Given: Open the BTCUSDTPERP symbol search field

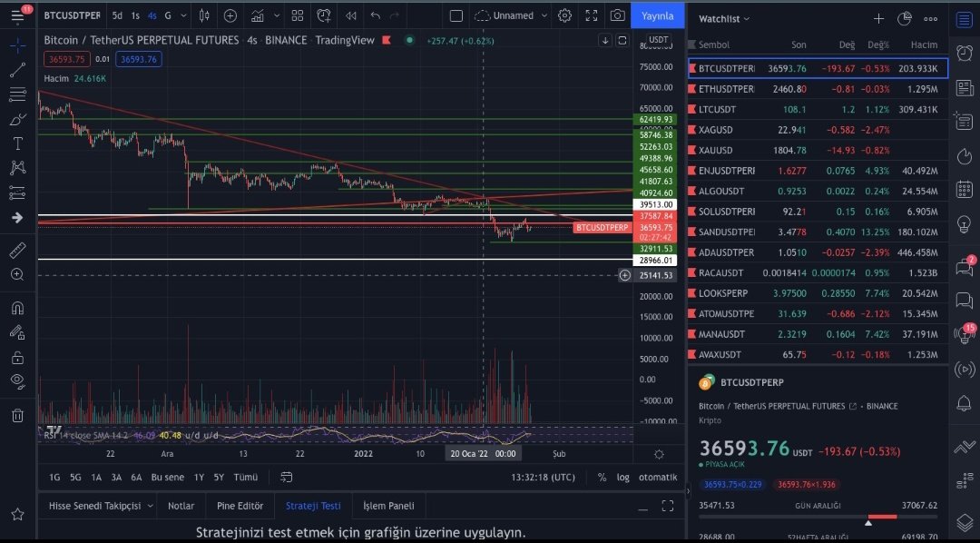Looking at the screenshot, I should click(72, 15).
